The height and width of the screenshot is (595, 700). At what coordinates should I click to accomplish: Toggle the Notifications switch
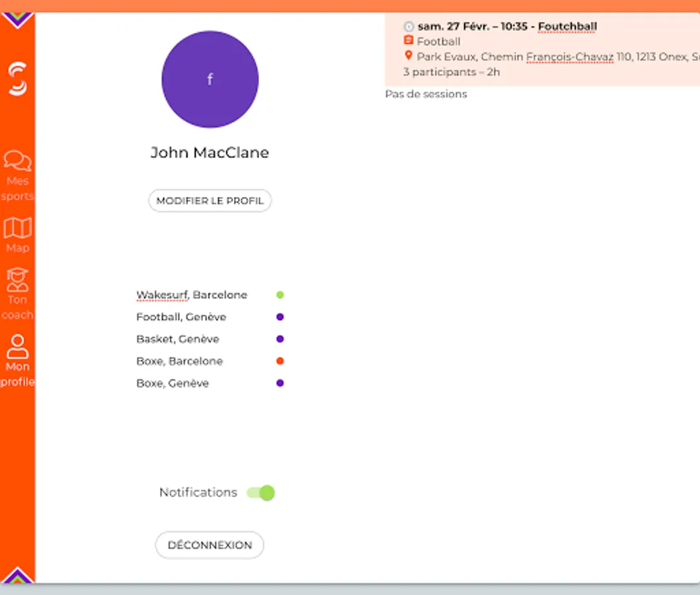261,493
